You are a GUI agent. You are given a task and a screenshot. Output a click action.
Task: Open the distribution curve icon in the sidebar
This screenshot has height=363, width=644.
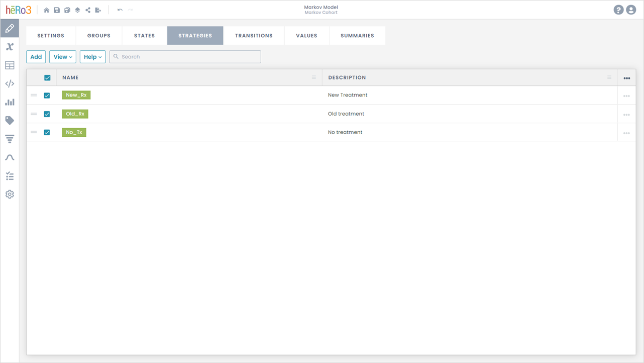point(10,157)
